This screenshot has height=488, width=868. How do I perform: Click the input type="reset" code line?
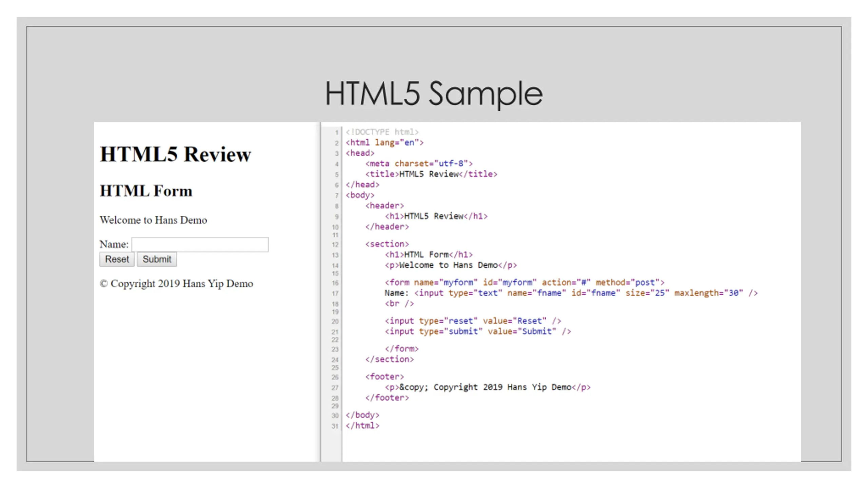473,321
